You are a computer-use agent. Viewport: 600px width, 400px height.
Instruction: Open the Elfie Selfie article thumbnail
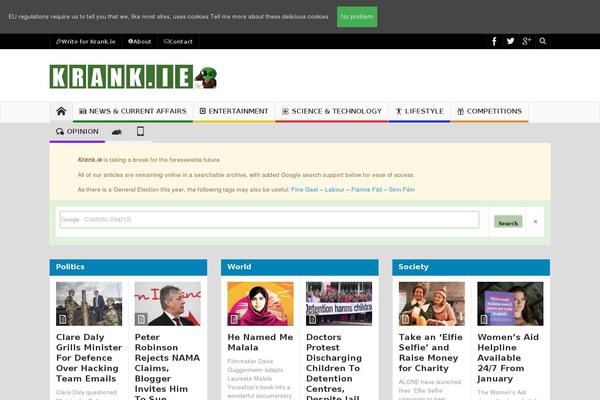coord(432,304)
